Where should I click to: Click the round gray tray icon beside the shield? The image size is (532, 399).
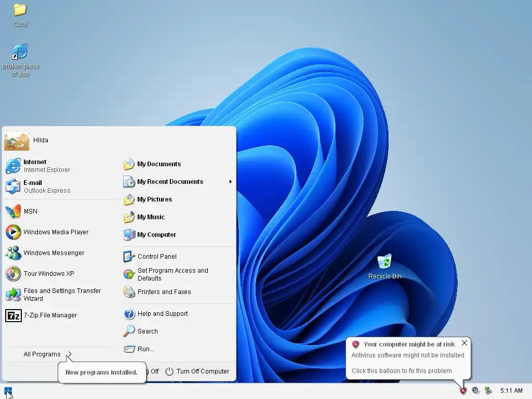pyautogui.click(x=476, y=391)
